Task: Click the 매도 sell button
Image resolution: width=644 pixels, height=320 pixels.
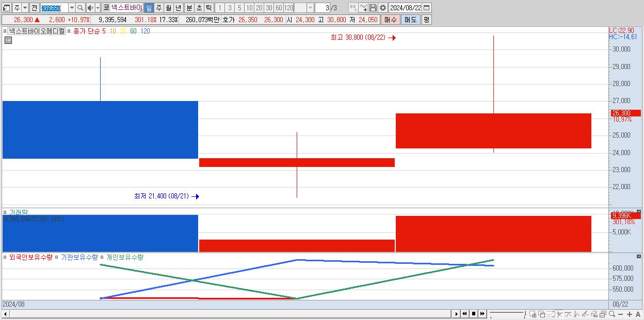Action: 410,20
